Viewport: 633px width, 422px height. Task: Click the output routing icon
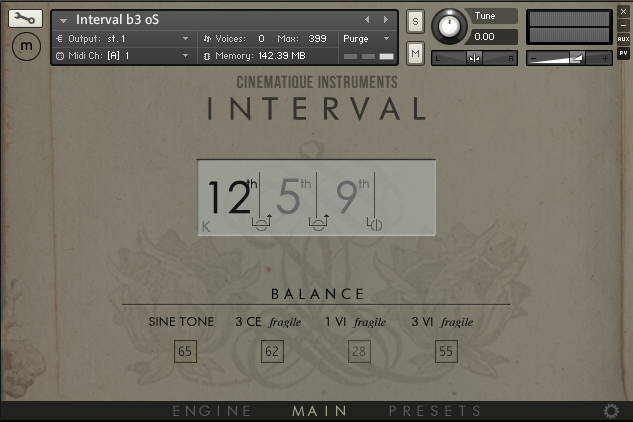(x=59, y=39)
